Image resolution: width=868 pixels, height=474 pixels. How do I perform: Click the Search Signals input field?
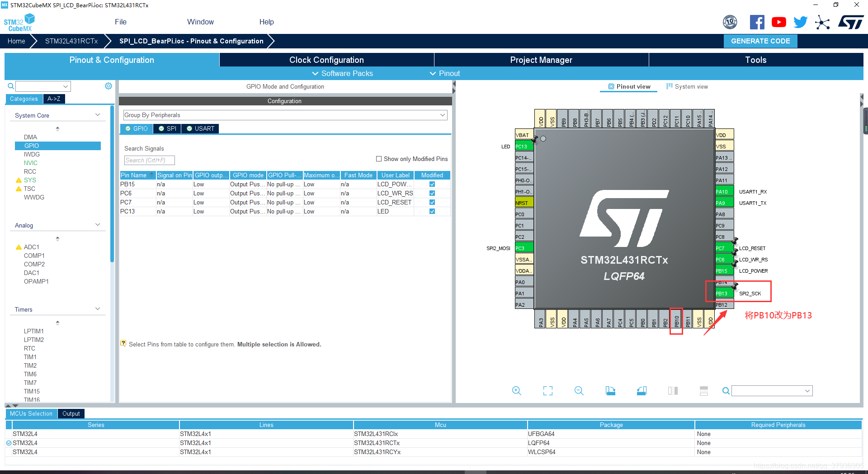tap(149, 160)
